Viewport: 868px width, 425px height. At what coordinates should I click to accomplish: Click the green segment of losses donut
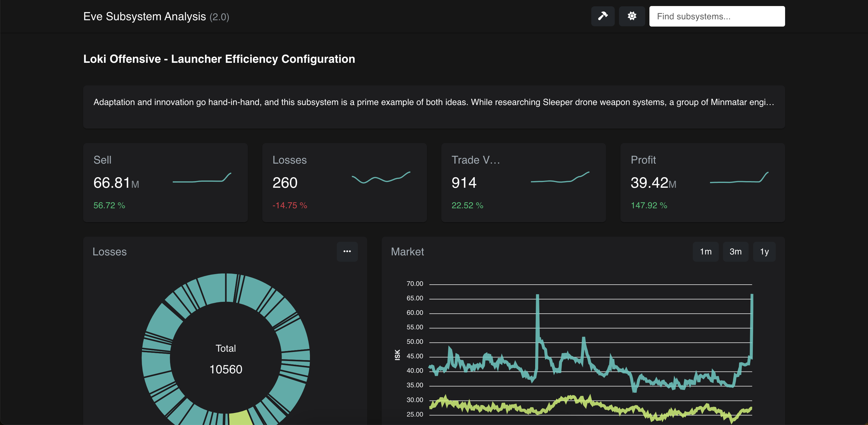click(x=241, y=418)
